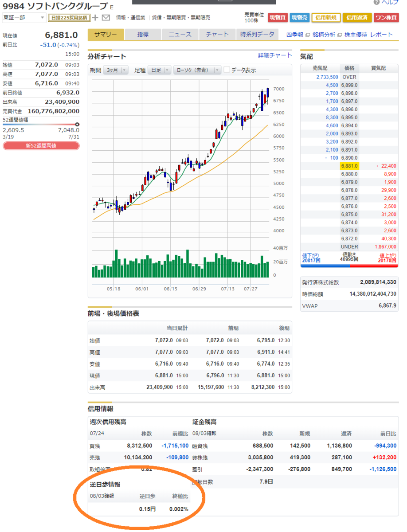Open the 足種 日足 interval dropdown
Viewport: 407px width, 532px height.
(x=160, y=70)
